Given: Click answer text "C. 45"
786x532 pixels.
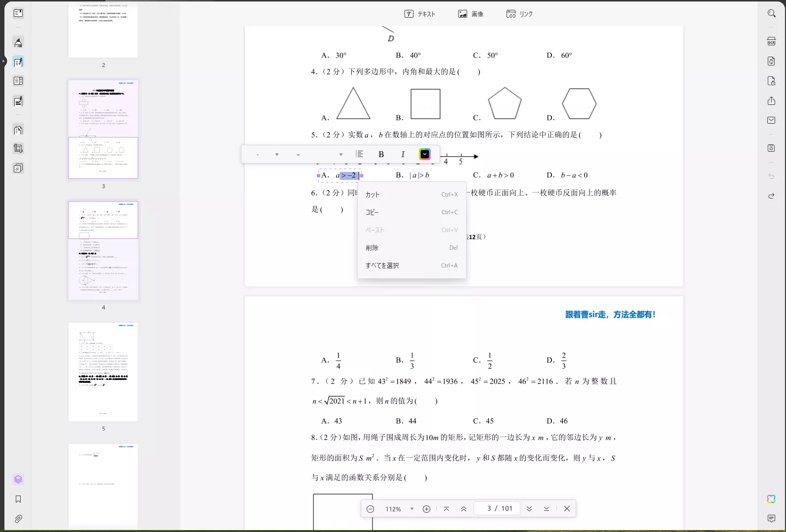Looking at the screenshot, I should (x=483, y=421).
